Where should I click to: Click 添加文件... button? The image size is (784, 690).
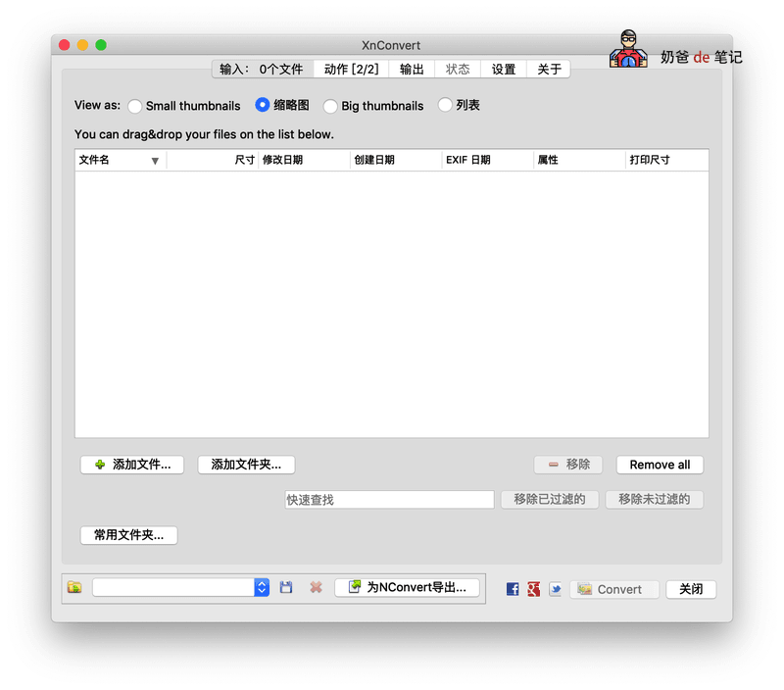(x=132, y=465)
